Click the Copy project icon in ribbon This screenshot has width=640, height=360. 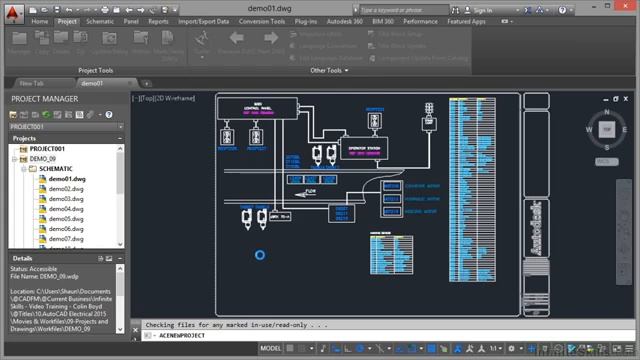coord(42,39)
